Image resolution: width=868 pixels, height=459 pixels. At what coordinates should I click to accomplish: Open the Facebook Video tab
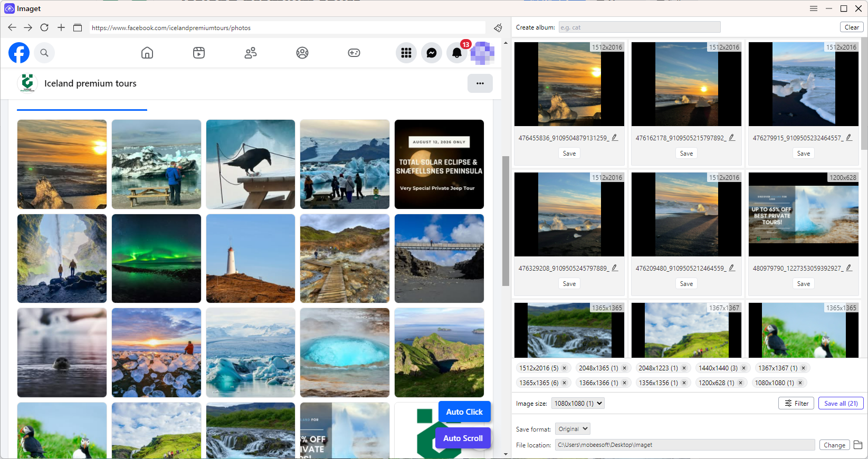click(x=199, y=53)
